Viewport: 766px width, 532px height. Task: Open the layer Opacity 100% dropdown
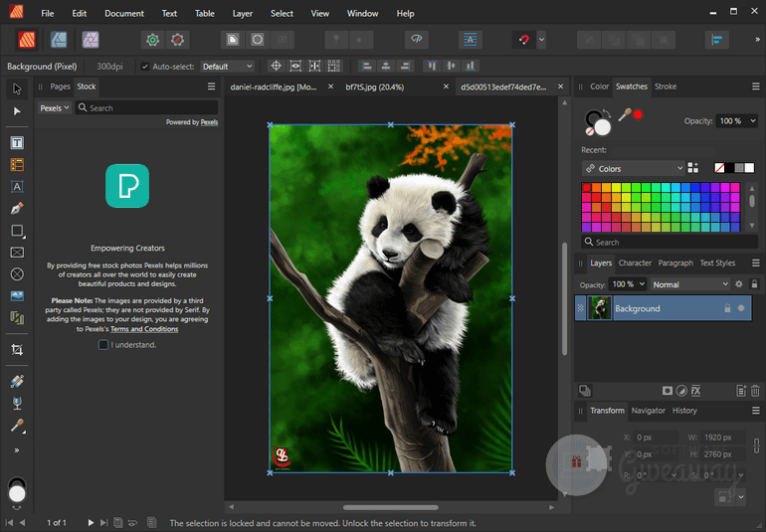tap(642, 283)
